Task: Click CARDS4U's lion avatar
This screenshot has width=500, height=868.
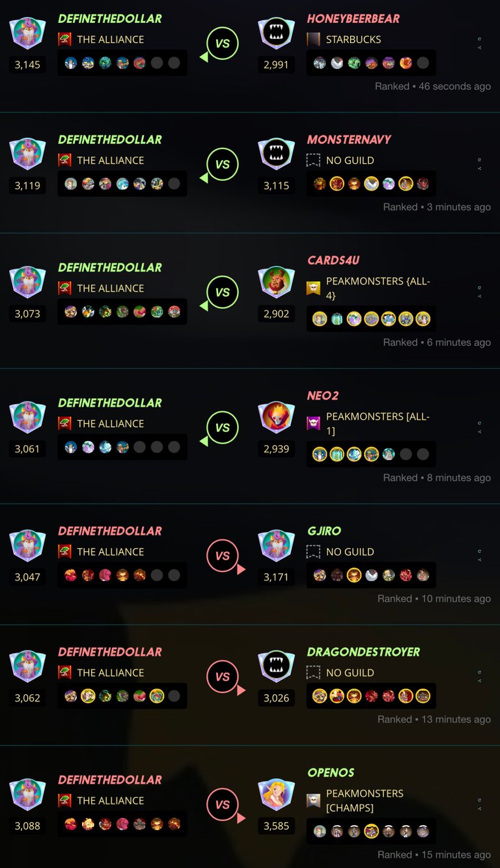Action: pos(276,282)
